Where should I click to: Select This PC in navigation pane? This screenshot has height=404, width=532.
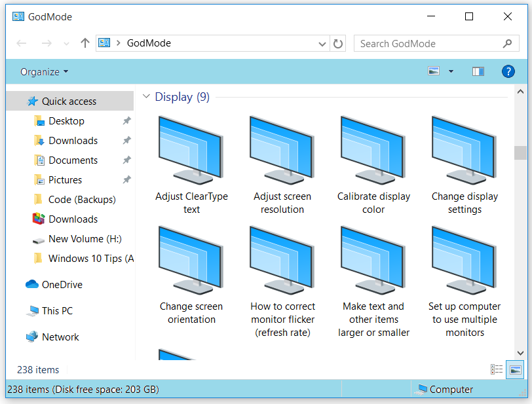58,311
